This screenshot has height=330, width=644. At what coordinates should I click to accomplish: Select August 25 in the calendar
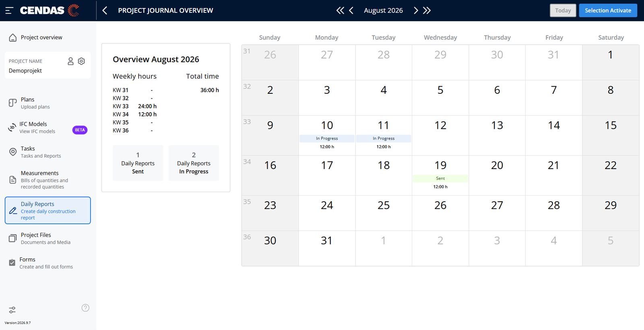click(384, 213)
